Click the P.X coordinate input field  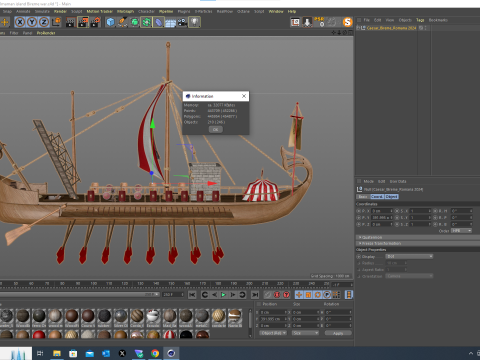click(x=382, y=211)
